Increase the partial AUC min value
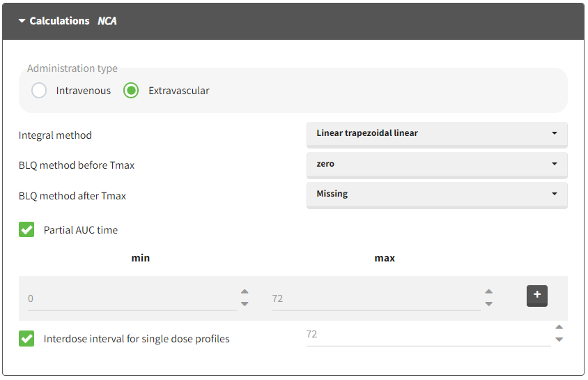The image size is (588, 380). coord(245,292)
